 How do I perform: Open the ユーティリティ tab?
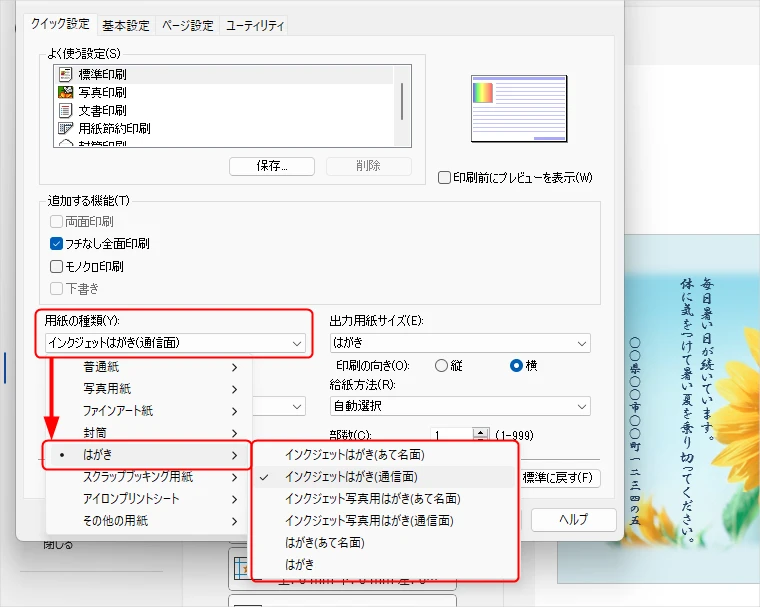254,26
